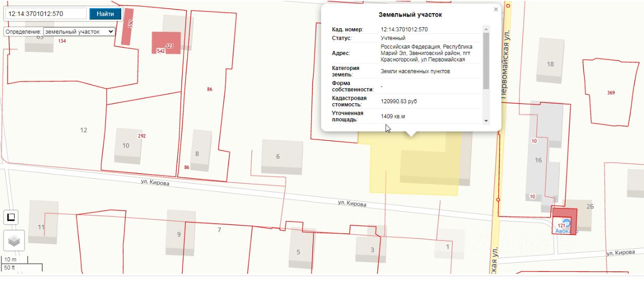Click building number 5 on map
The image size is (644, 286).
[x=298, y=252]
